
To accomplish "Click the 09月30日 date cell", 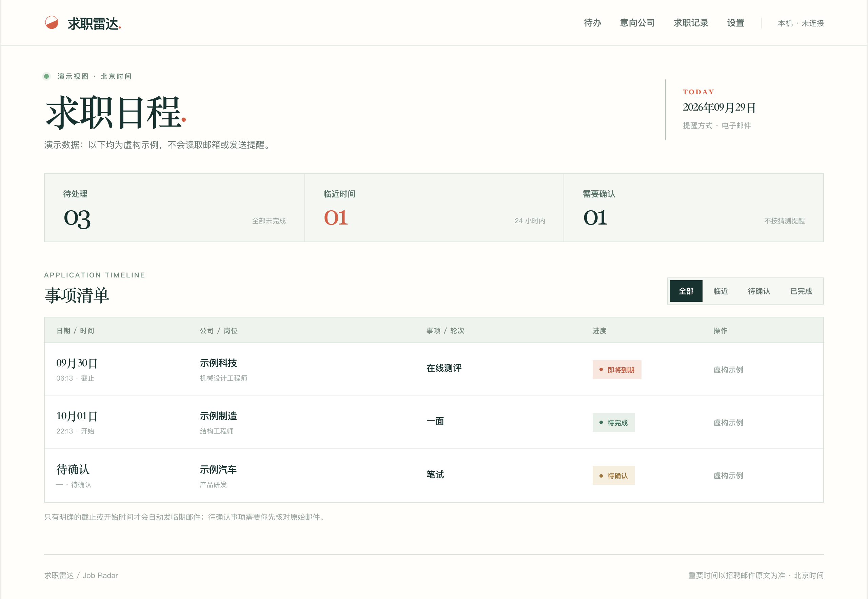I will pyautogui.click(x=77, y=363).
